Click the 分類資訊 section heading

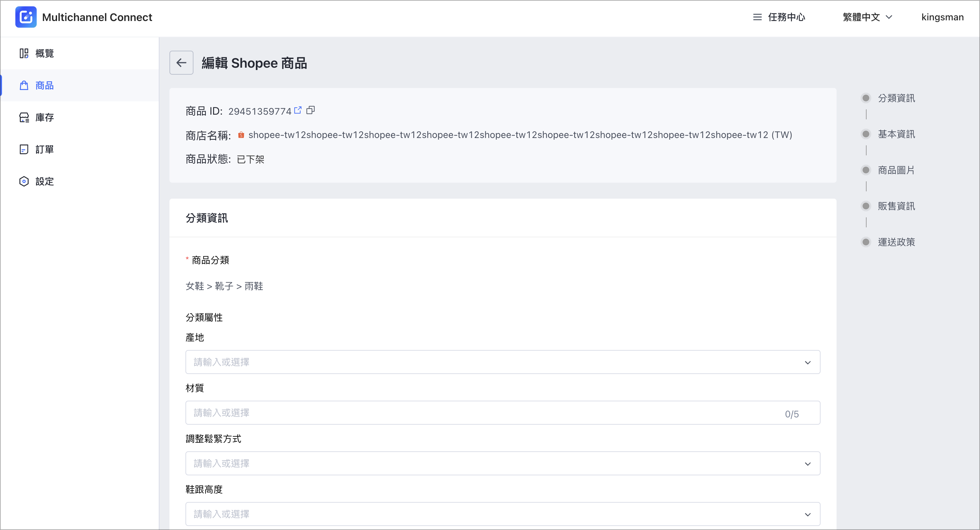pyautogui.click(x=206, y=218)
